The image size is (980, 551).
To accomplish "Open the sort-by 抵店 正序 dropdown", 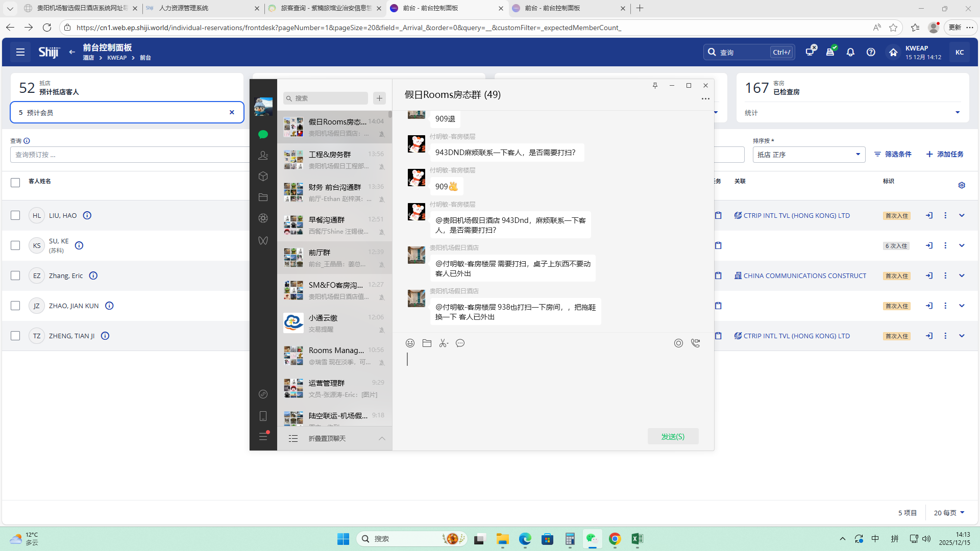I will click(x=808, y=155).
